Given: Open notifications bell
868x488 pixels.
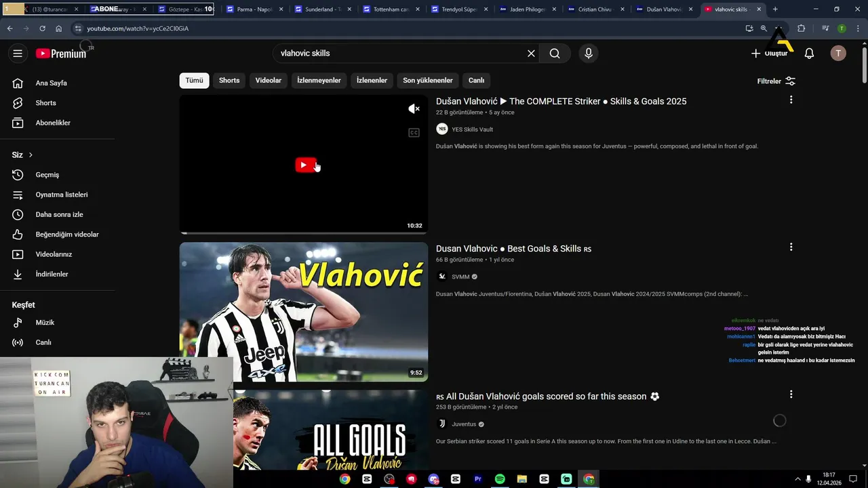Looking at the screenshot, I should coord(809,54).
